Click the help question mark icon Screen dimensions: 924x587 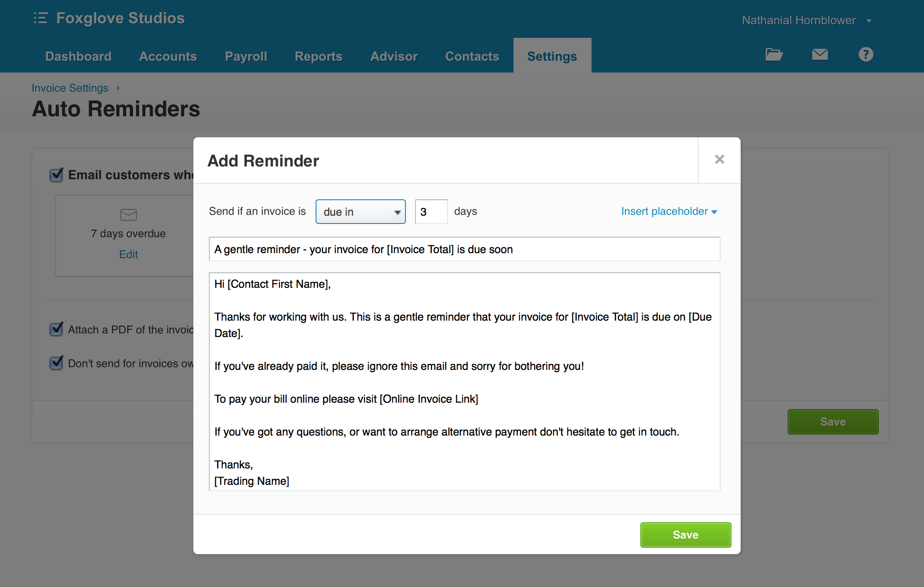pos(866,55)
